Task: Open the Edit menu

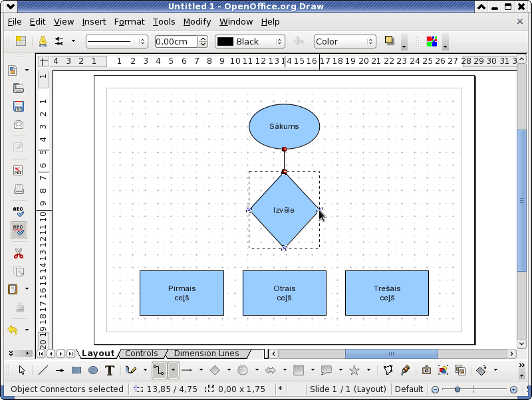Action: click(x=37, y=22)
